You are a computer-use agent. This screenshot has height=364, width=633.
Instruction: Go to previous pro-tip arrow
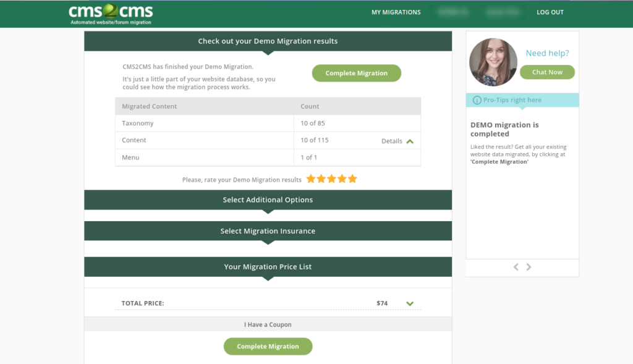click(516, 267)
